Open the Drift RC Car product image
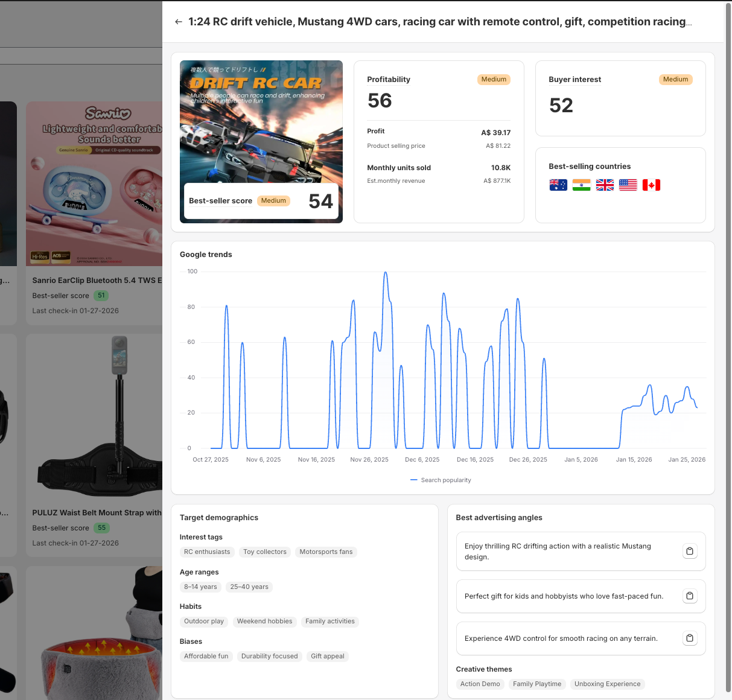The image size is (732, 700). [x=261, y=121]
